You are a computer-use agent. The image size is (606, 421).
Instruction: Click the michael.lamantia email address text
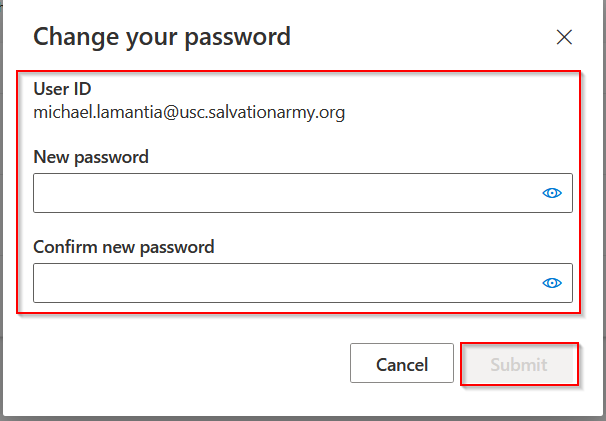pos(189,112)
